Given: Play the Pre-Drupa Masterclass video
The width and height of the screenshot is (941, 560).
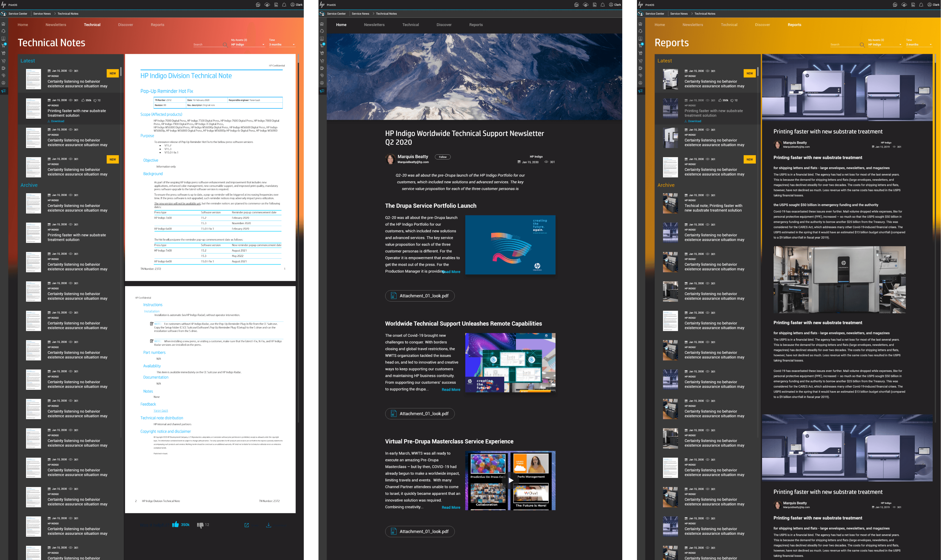Looking at the screenshot, I should [510, 480].
